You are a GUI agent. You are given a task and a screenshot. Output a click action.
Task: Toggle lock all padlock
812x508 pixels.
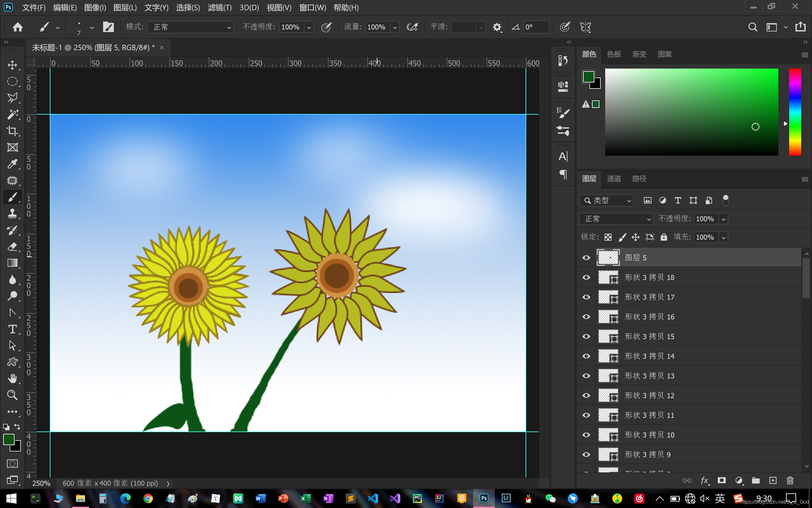pyautogui.click(x=664, y=237)
